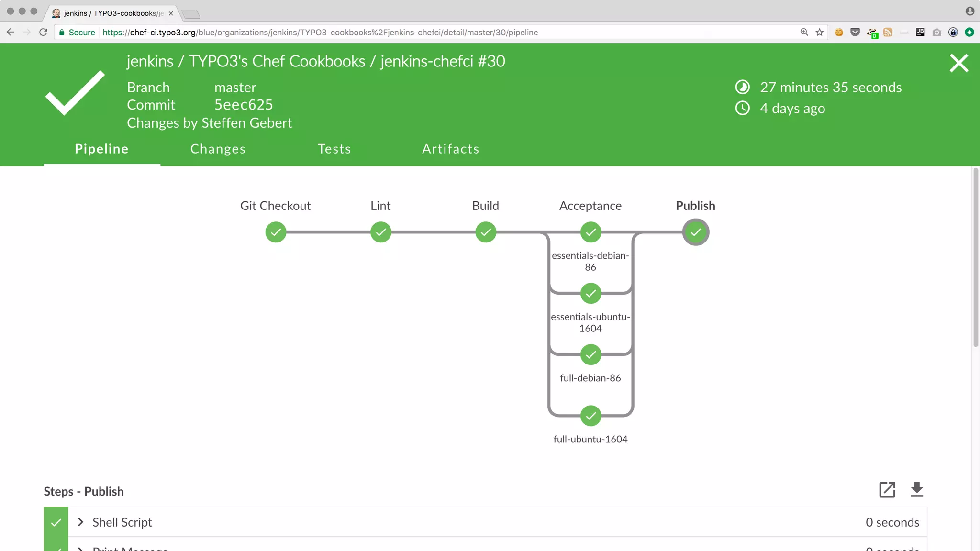Click the commit hash 5eec625
Image resolution: width=980 pixels, height=551 pixels.
tap(243, 105)
